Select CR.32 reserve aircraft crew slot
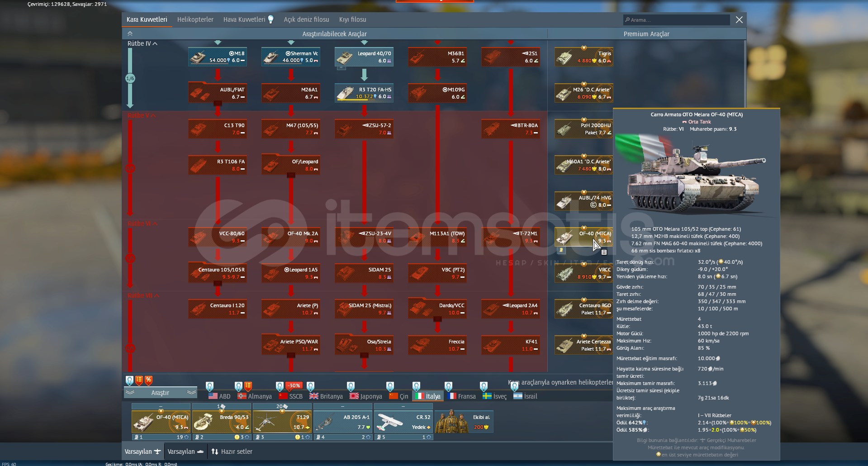 [x=403, y=421]
